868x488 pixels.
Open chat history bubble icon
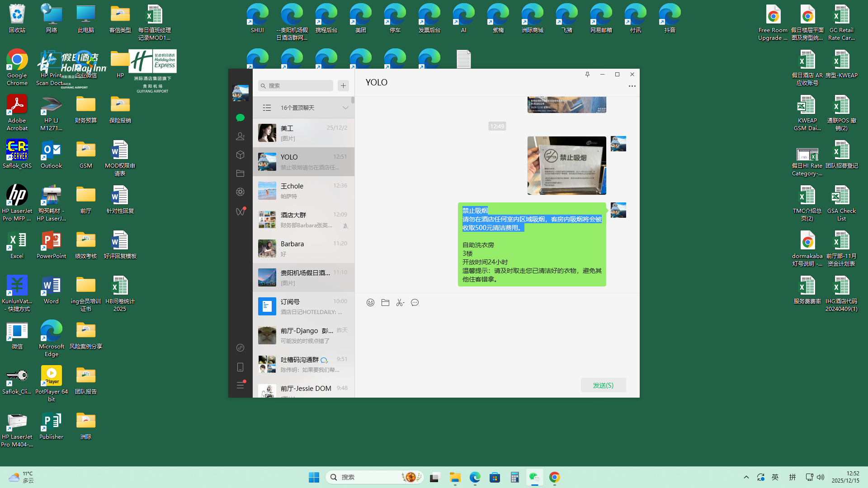click(x=415, y=303)
